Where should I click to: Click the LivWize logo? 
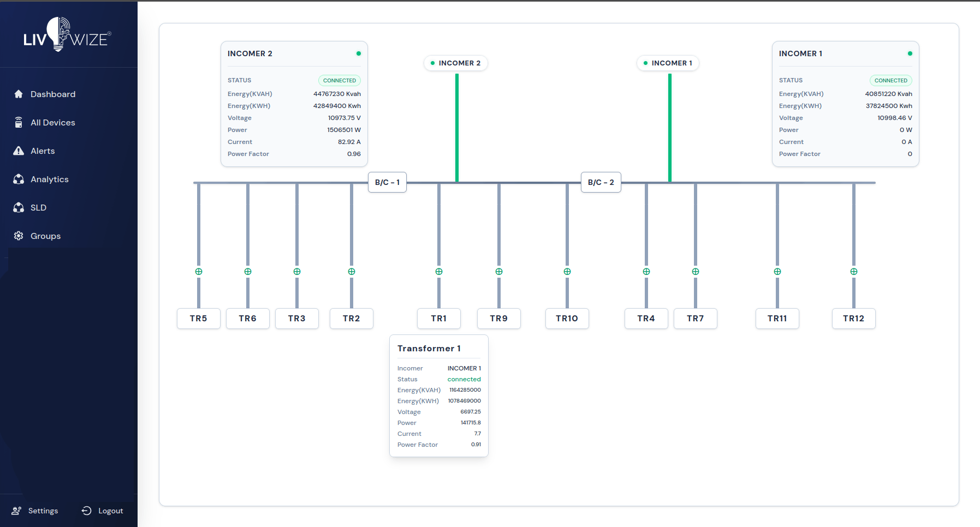pyautogui.click(x=68, y=34)
